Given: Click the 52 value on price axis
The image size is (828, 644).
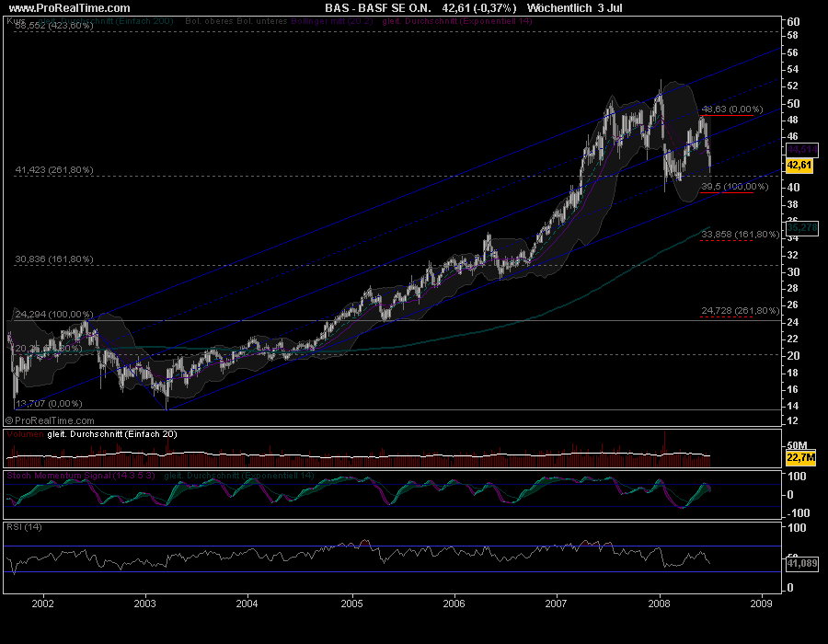Looking at the screenshot, I should point(793,86).
